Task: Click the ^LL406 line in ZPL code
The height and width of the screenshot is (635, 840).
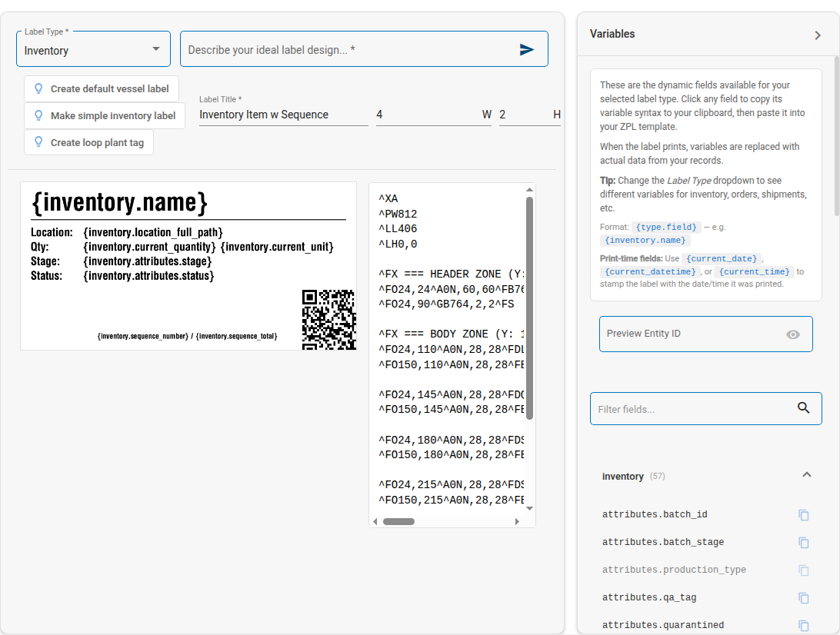Action: point(398,228)
